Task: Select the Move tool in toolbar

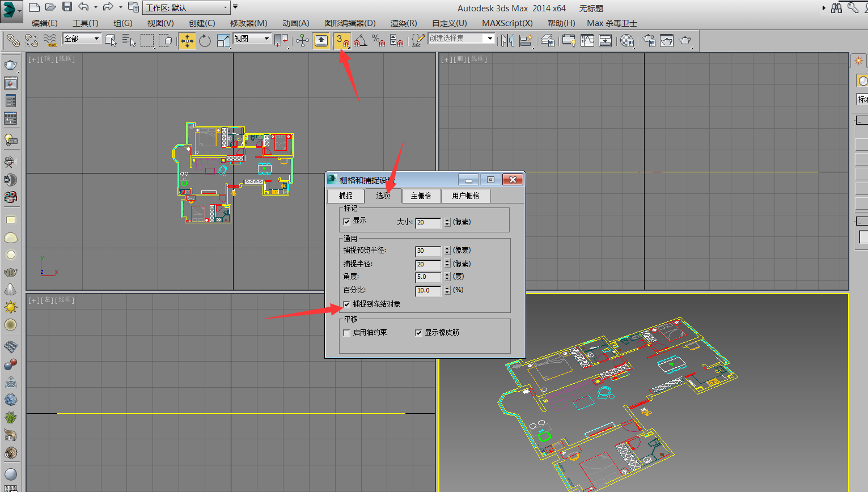Action: (x=187, y=40)
